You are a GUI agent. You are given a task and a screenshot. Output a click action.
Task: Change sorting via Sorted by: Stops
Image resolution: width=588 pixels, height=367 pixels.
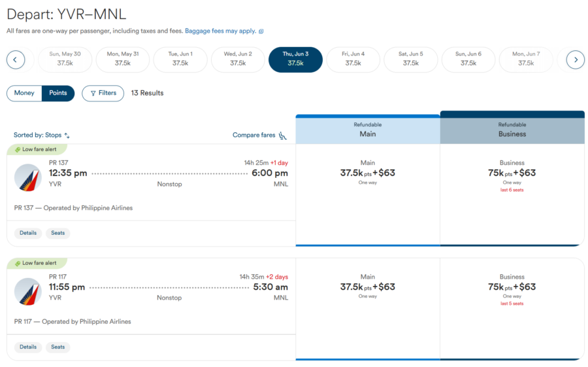[42, 135]
